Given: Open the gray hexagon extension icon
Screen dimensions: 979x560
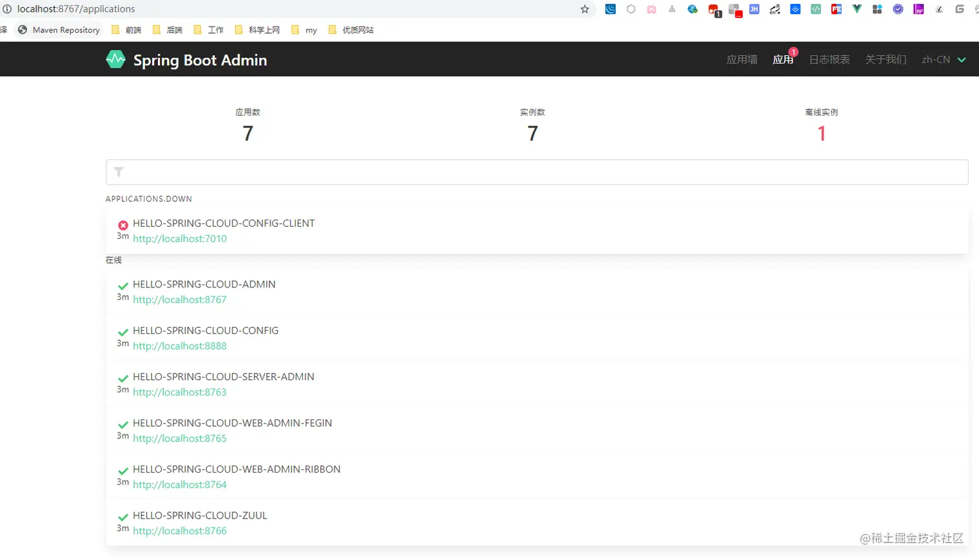Looking at the screenshot, I should point(631,9).
